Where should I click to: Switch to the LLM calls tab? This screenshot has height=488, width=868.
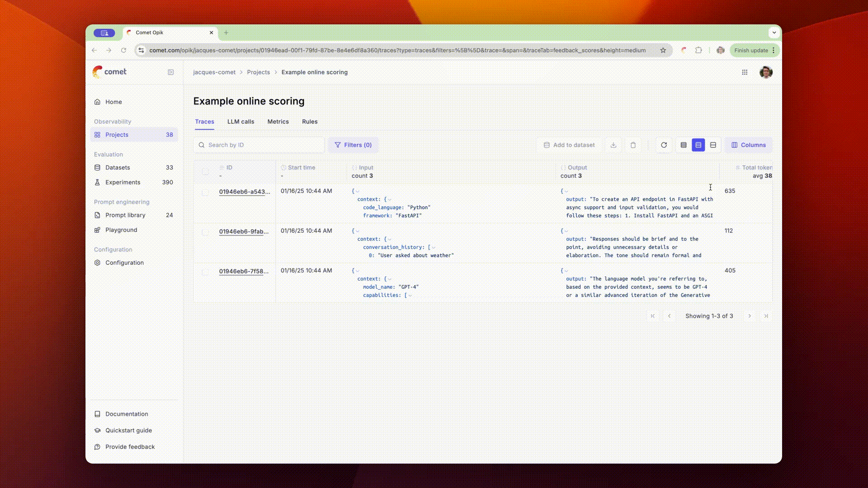241,122
